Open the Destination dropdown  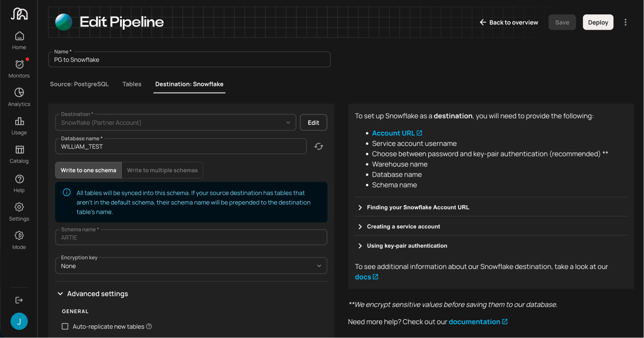click(176, 122)
